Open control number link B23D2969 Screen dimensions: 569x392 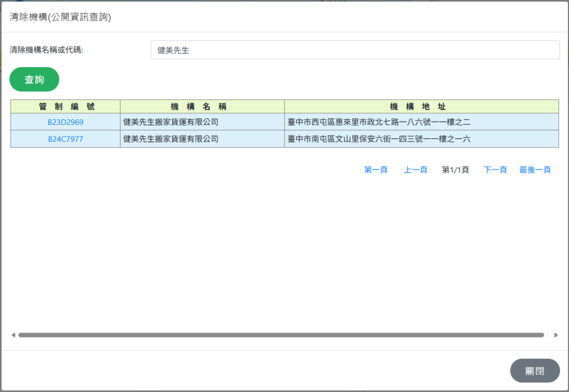point(66,122)
